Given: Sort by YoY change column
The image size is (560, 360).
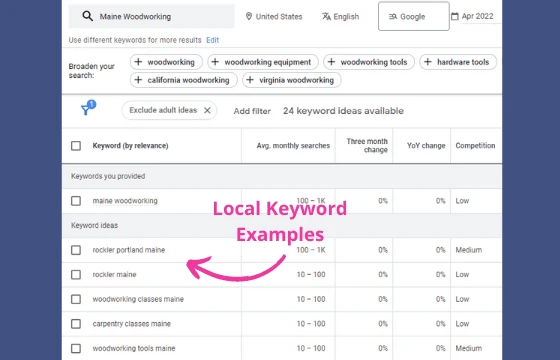Looking at the screenshot, I should (426, 146).
